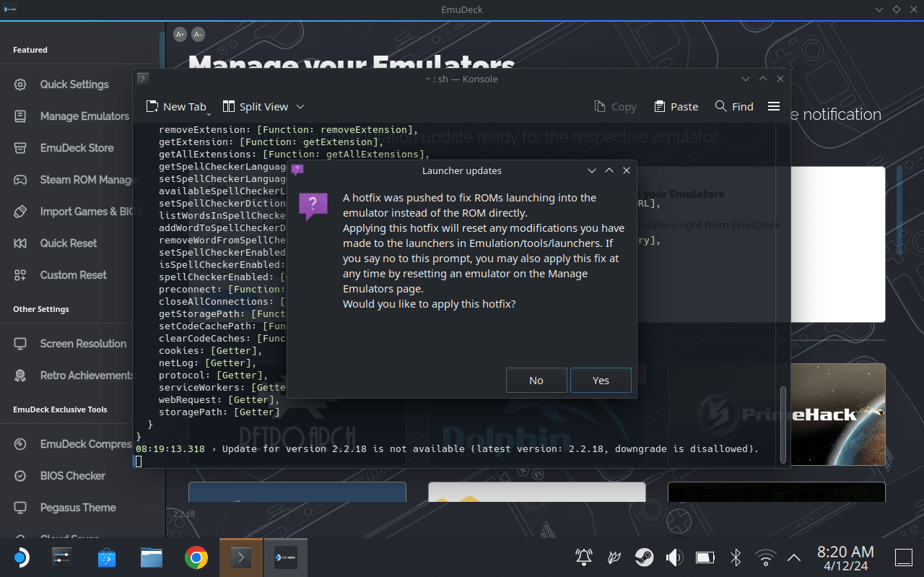924x577 pixels.
Task: Open Bluetooth settings in tray
Action: click(x=735, y=558)
